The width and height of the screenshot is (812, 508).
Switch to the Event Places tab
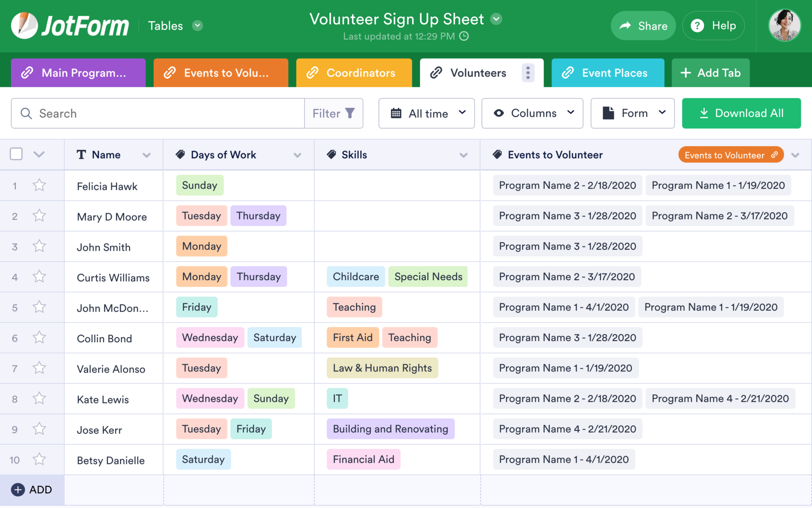(x=608, y=73)
